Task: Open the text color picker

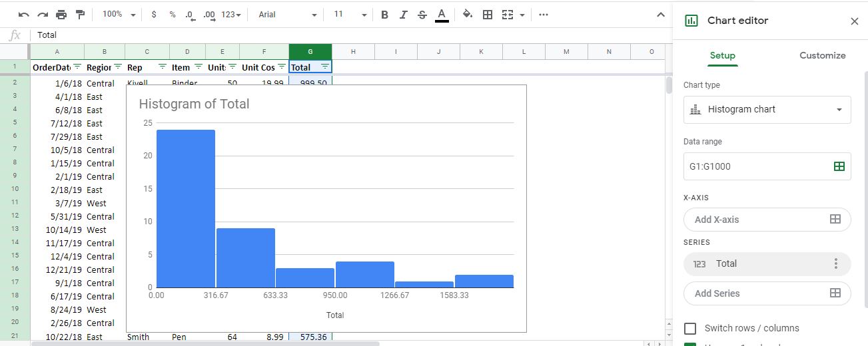Action: point(441,14)
